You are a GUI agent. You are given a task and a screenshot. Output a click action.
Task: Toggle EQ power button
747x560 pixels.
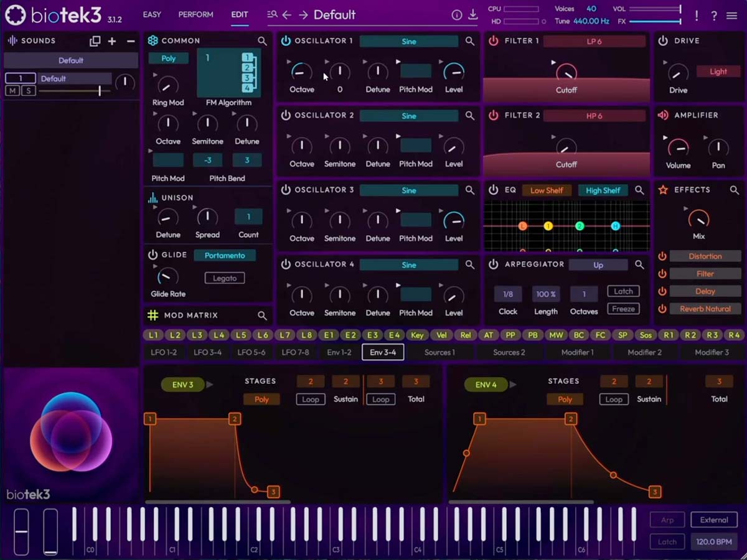(x=494, y=190)
